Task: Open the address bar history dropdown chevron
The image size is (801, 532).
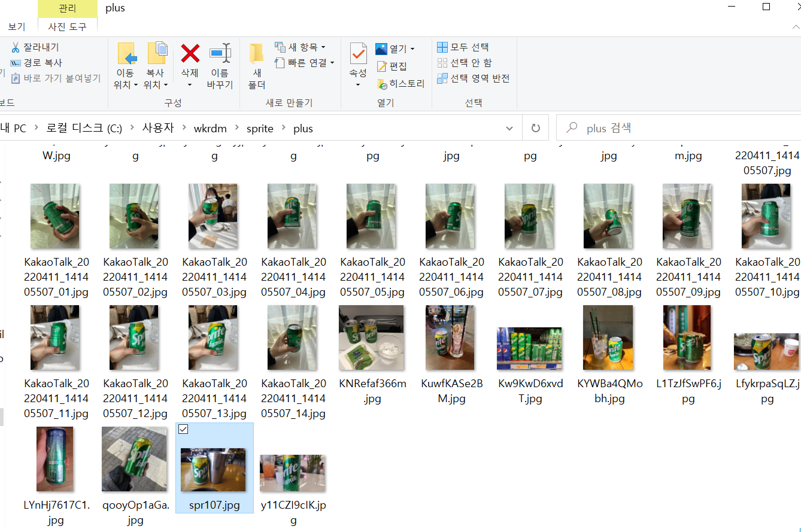Action: [x=509, y=128]
